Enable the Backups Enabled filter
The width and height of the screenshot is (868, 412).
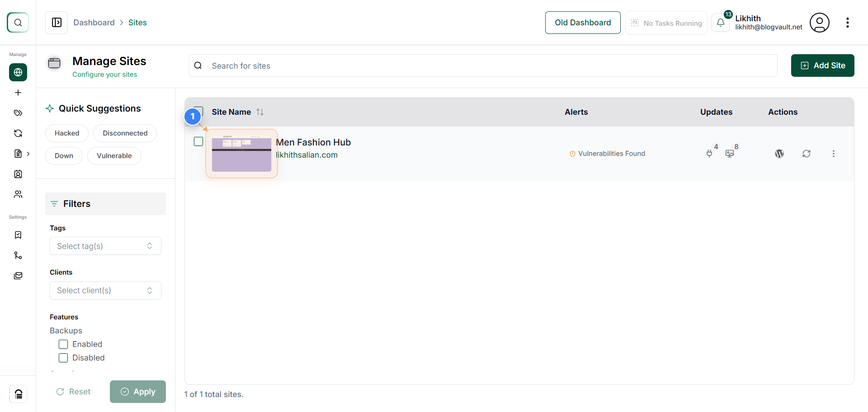pos(63,344)
